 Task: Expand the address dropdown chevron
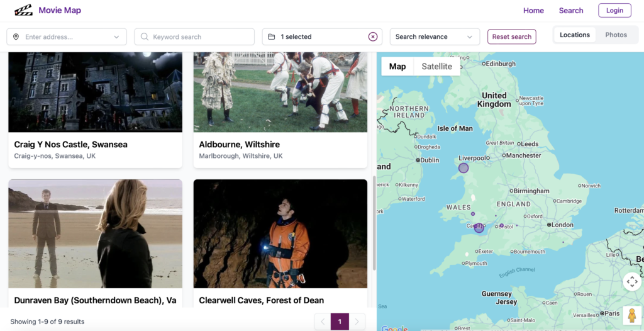tap(116, 37)
